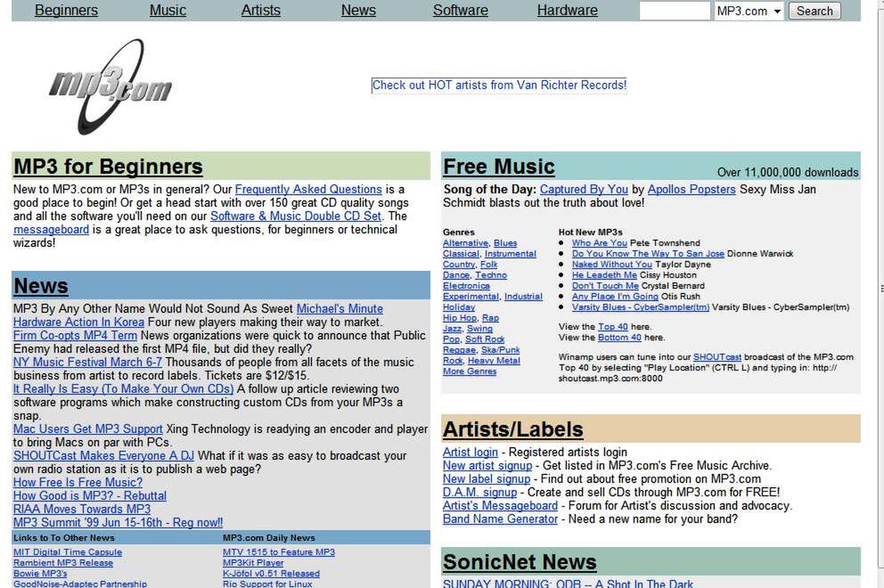Image resolution: width=884 pixels, height=588 pixels.
Task: Click the Search button
Action: tap(814, 11)
